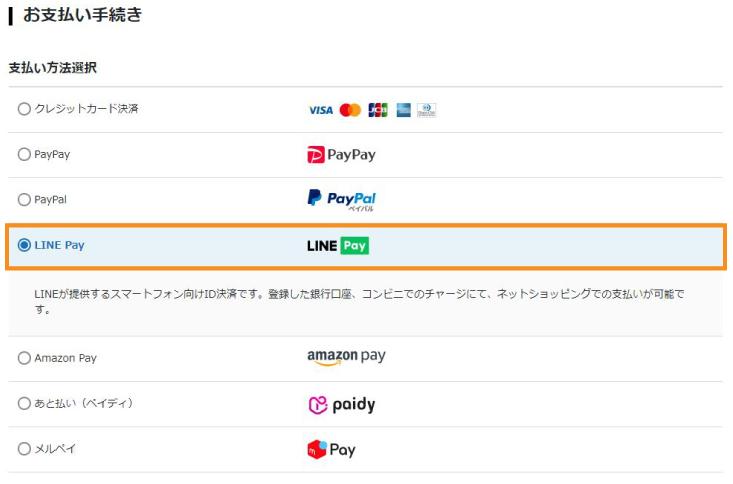Click the JCB card logo
This screenshot has width=733, height=484.
click(x=378, y=110)
